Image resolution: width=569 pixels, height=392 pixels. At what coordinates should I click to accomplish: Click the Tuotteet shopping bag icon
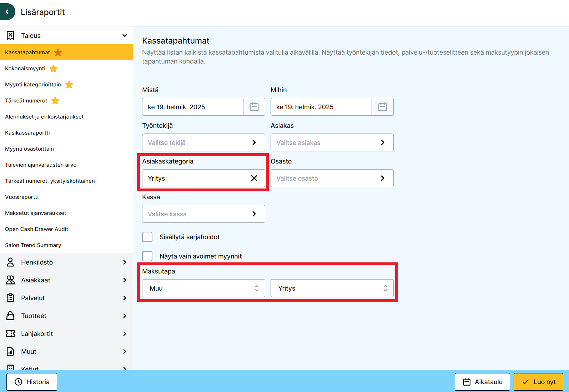pyautogui.click(x=10, y=316)
